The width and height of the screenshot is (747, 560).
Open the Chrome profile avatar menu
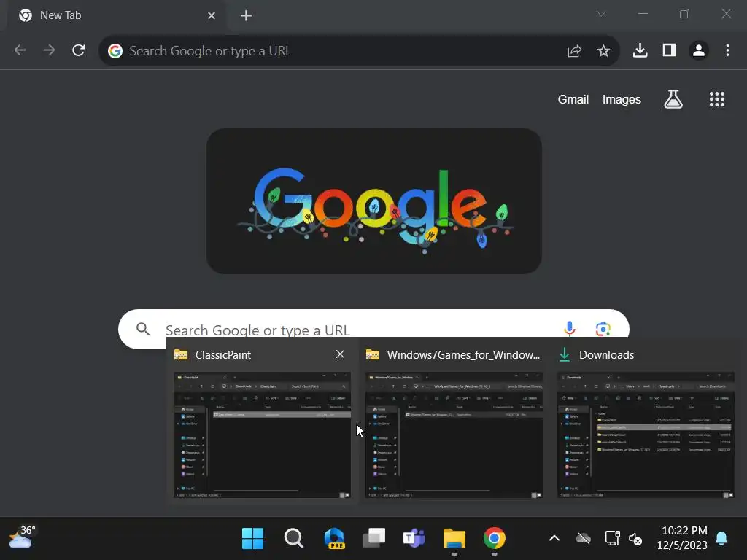click(699, 50)
